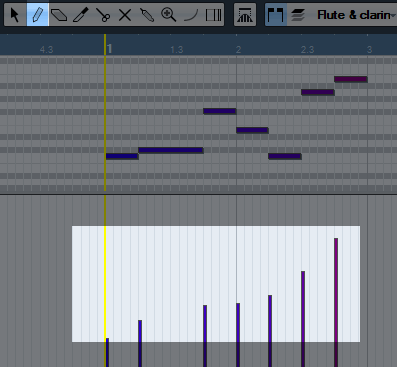Click ruler position 2.3
397x367 pixels.
tap(307, 50)
